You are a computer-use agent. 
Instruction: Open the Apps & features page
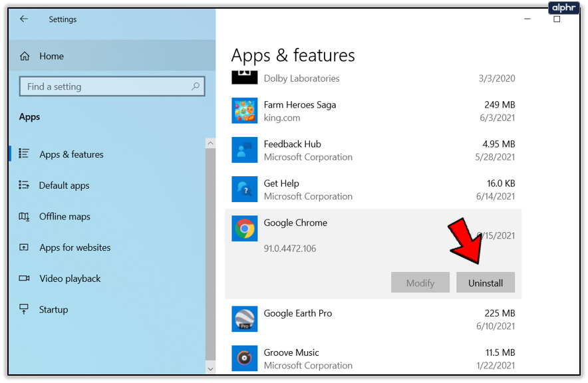tap(71, 154)
